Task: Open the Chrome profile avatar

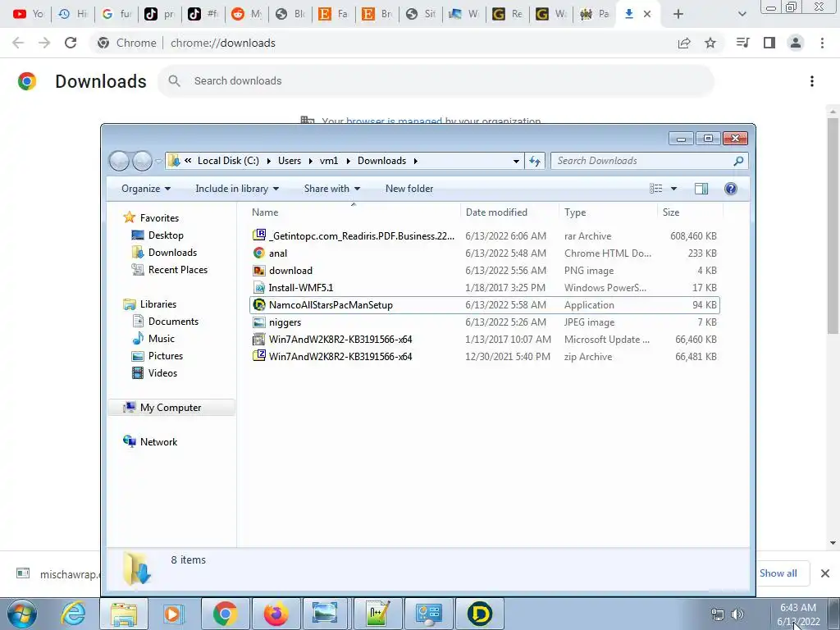Action: coord(796,43)
